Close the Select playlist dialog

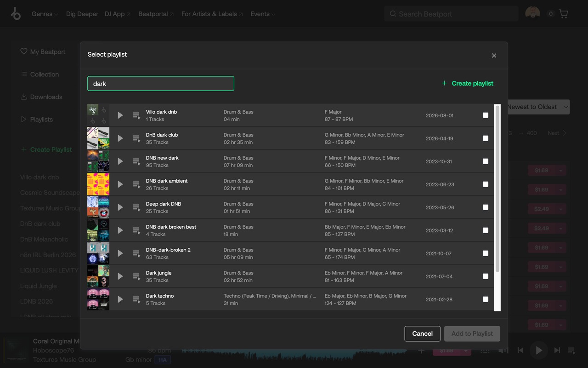tap(494, 55)
